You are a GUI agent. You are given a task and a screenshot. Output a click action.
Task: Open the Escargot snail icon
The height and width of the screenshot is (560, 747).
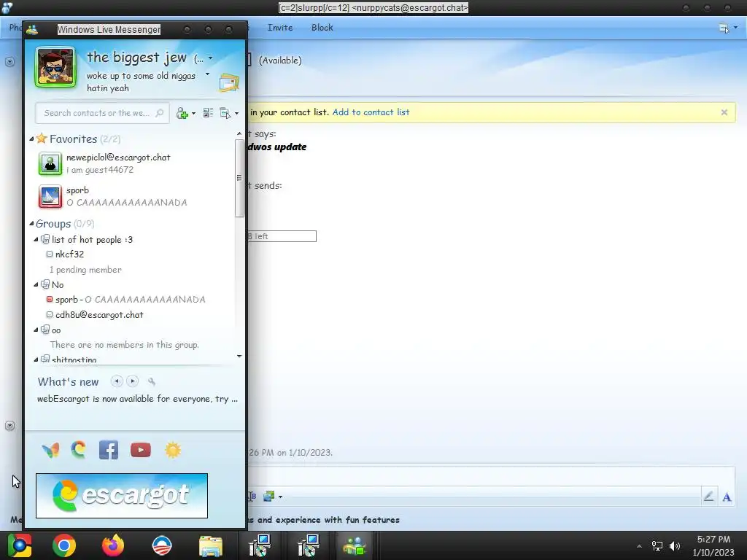(79, 449)
